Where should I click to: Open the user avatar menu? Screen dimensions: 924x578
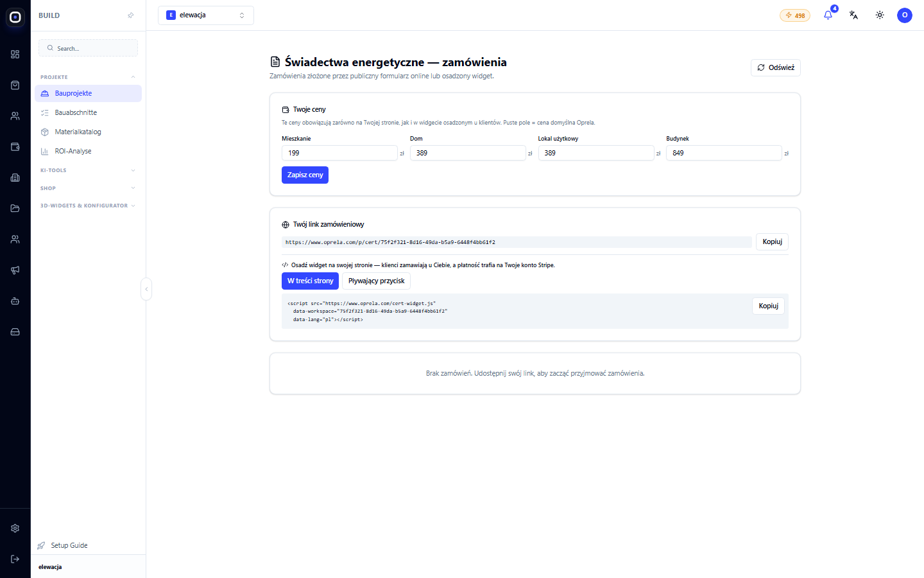tap(905, 15)
